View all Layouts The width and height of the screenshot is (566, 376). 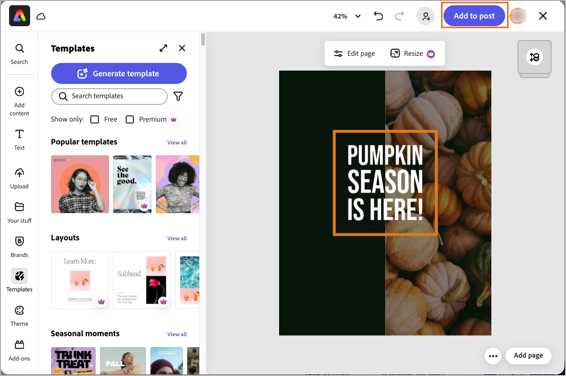click(177, 239)
